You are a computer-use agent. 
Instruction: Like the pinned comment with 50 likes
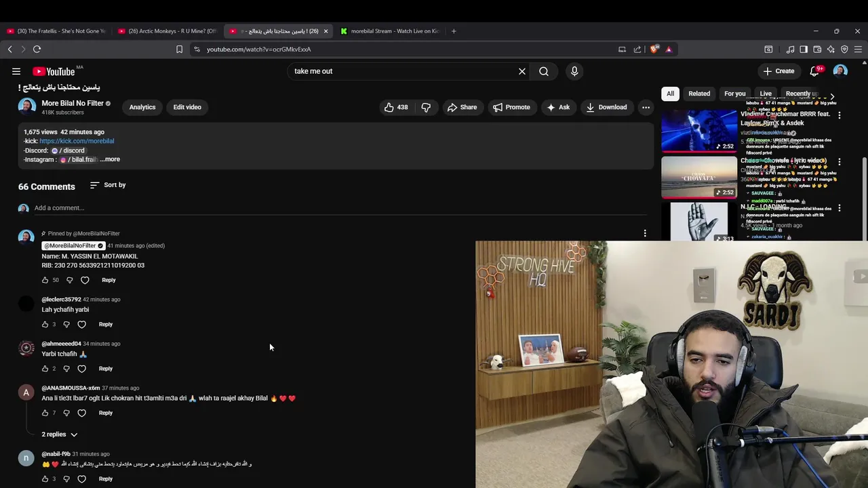click(x=45, y=280)
